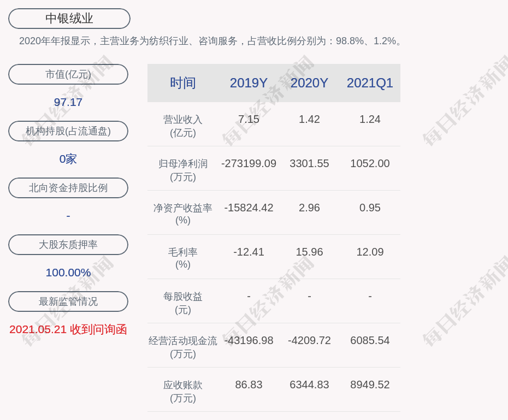
Task: Select gross margin value 12.09
Action: click(x=370, y=252)
